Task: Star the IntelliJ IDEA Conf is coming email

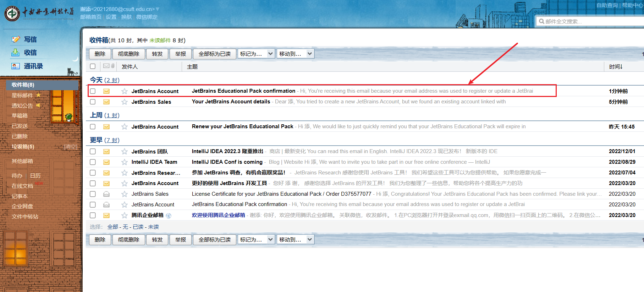Action: pos(125,162)
